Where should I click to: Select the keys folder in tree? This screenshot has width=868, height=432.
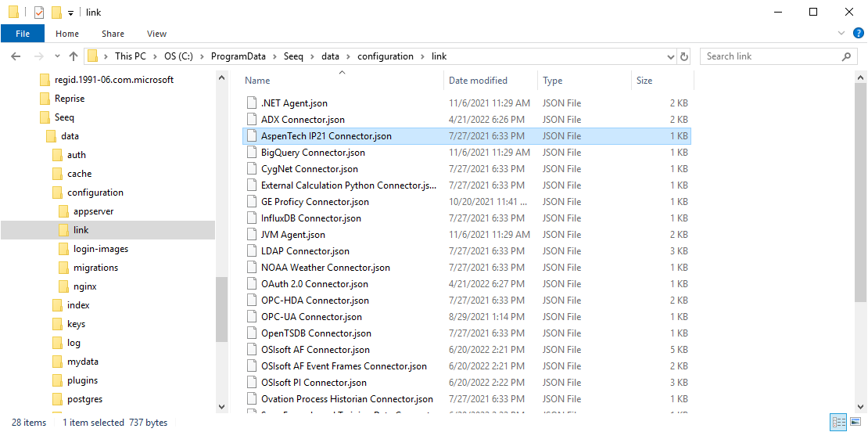click(76, 324)
